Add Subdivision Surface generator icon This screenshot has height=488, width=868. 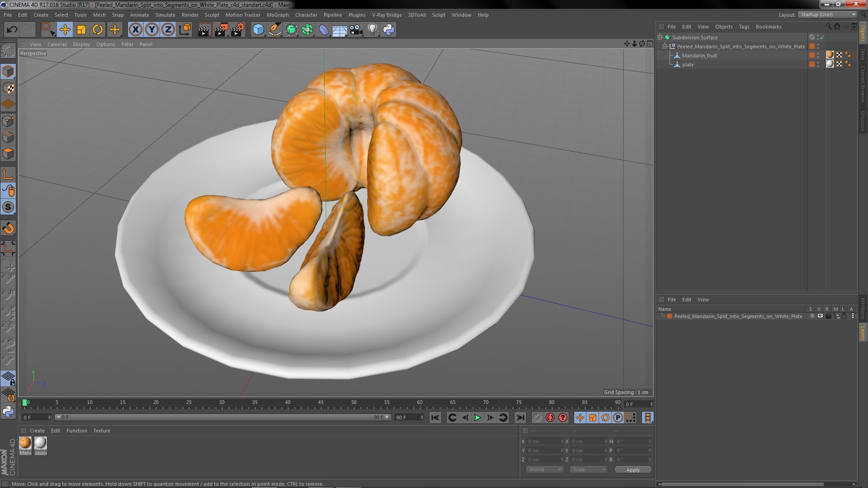click(291, 30)
